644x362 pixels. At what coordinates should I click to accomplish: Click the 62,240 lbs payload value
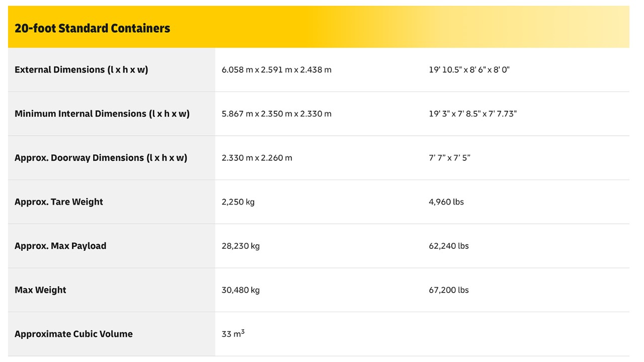pyautogui.click(x=448, y=246)
